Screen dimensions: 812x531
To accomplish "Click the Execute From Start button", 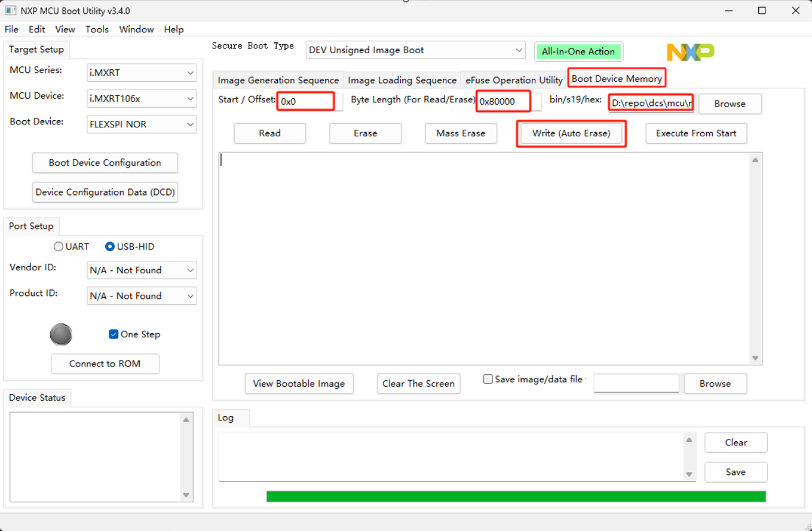I will pos(696,133).
